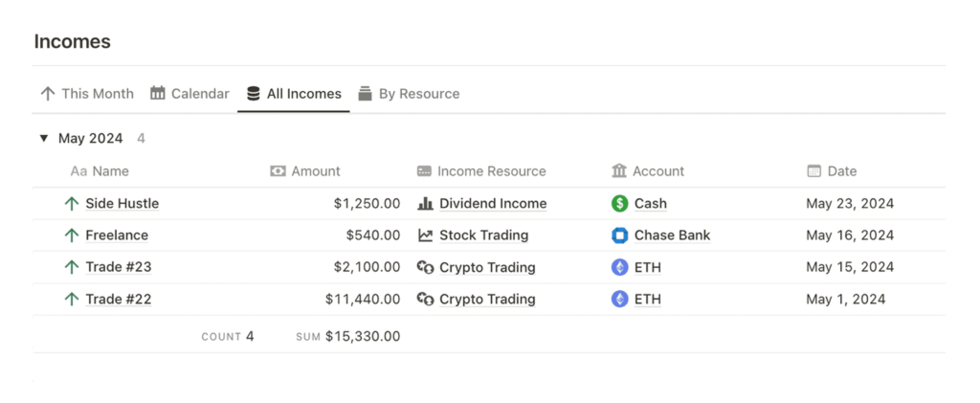Click the Amount column header
The width and height of the screenshot is (980, 403).
click(x=305, y=171)
